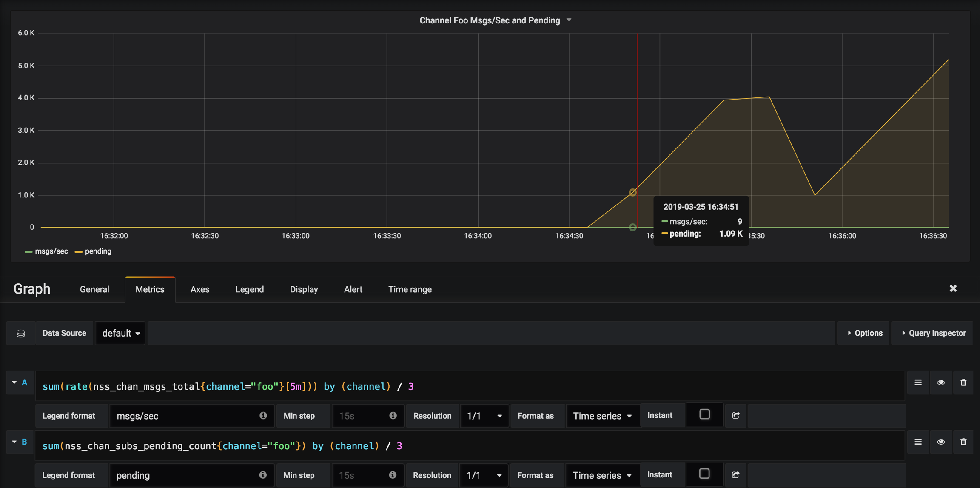This screenshot has width=980, height=488.
Task: Click the share link icon in query B row
Action: pos(736,474)
